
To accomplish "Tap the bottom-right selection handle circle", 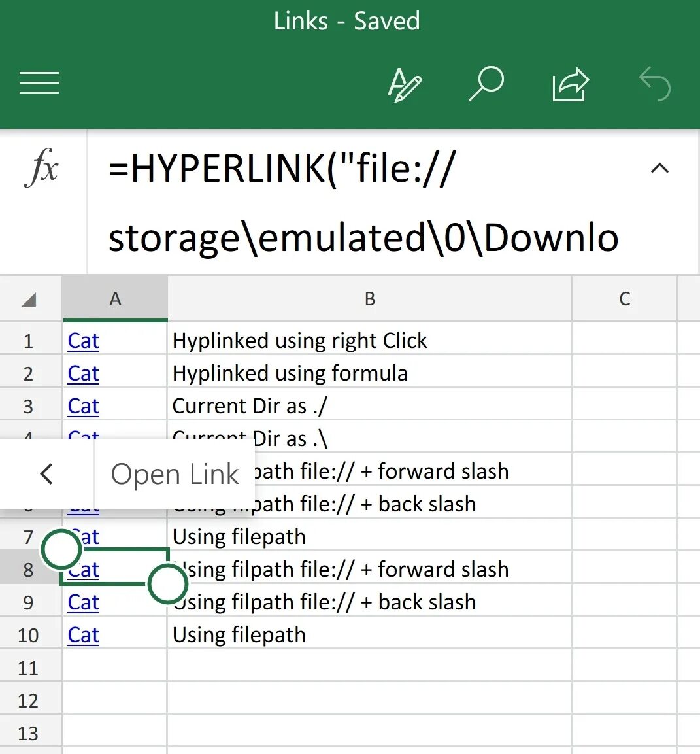I will click(x=167, y=584).
